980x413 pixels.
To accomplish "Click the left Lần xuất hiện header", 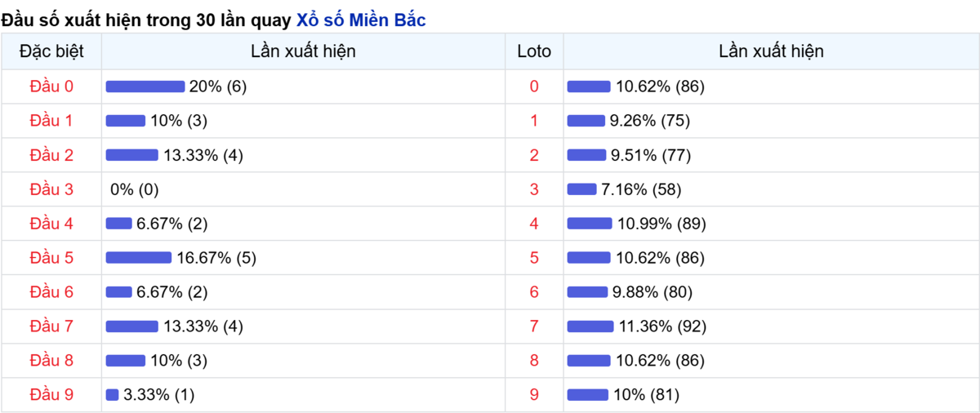I will coord(303,51).
